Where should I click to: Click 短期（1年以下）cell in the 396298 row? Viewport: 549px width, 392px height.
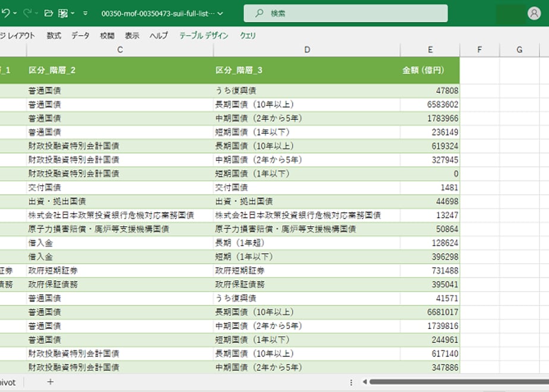[307, 257]
